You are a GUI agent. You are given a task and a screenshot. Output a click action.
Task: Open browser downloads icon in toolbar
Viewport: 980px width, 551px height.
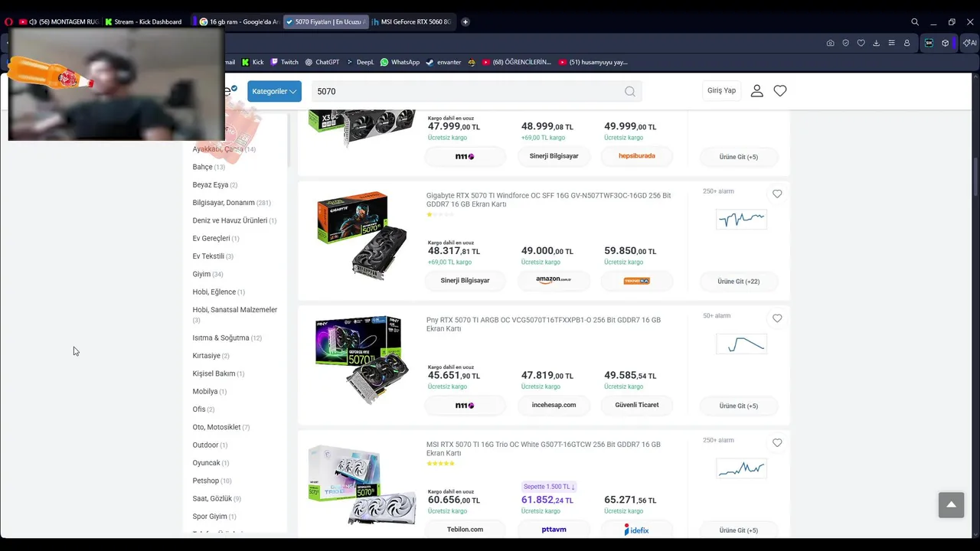click(876, 43)
